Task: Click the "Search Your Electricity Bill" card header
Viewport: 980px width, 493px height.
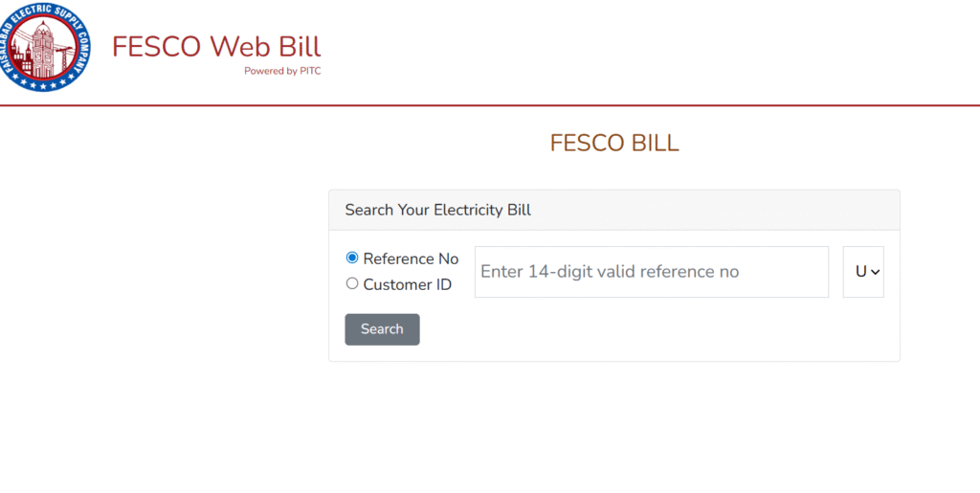Action: 614,210
